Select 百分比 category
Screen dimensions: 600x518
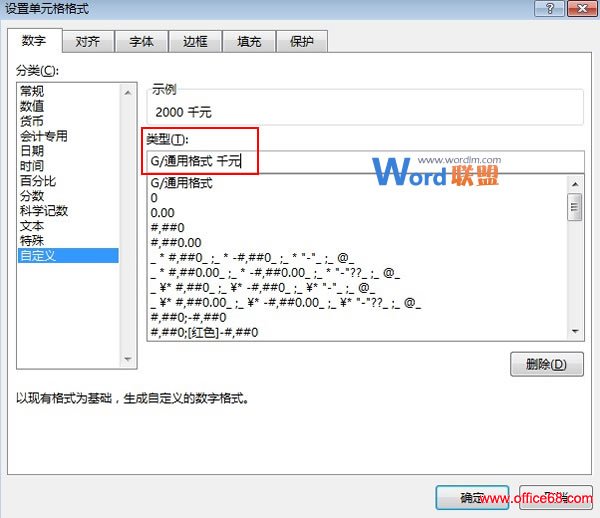pos(68,181)
